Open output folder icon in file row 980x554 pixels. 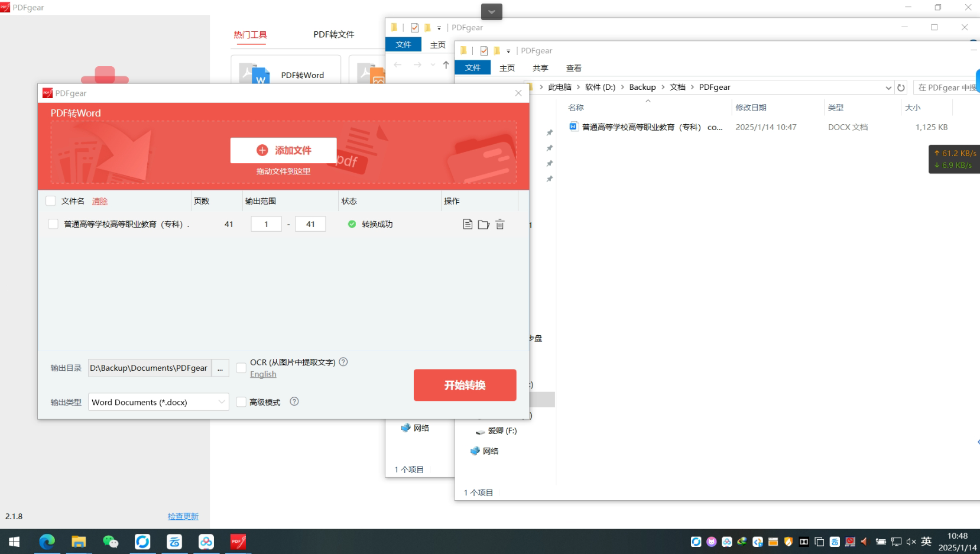[x=483, y=224]
